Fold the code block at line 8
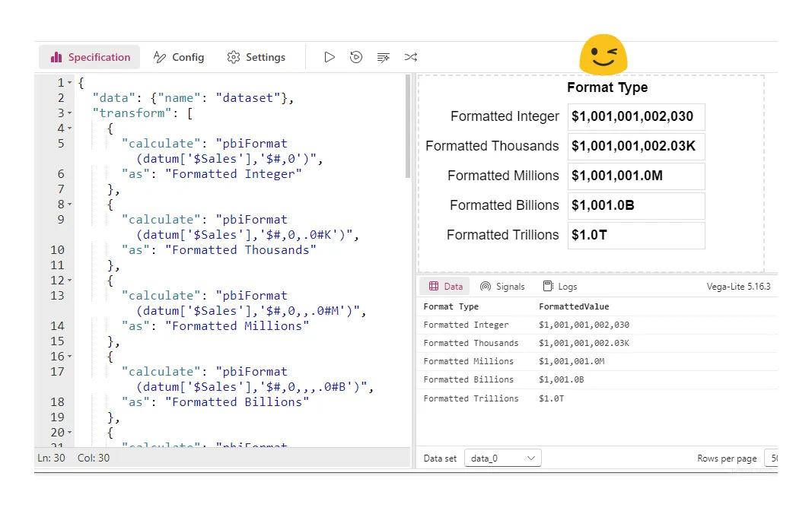Image resolution: width=812 pixels, height=514 pixels. (70, 205)
